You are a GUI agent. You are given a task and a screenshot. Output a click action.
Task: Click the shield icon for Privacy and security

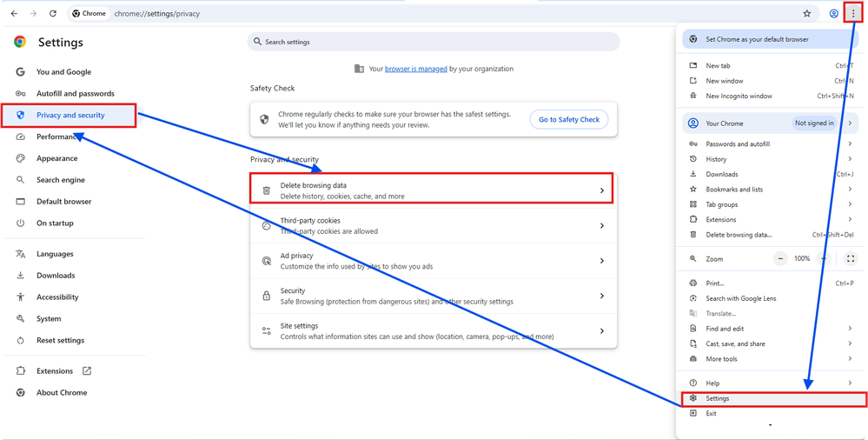[21, 116]
